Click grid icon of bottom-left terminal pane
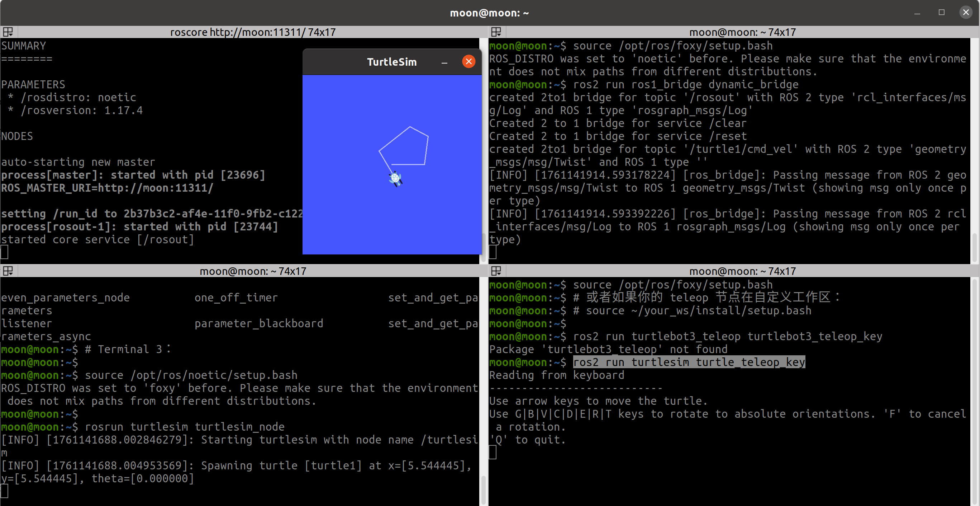 tap(8, 271)
